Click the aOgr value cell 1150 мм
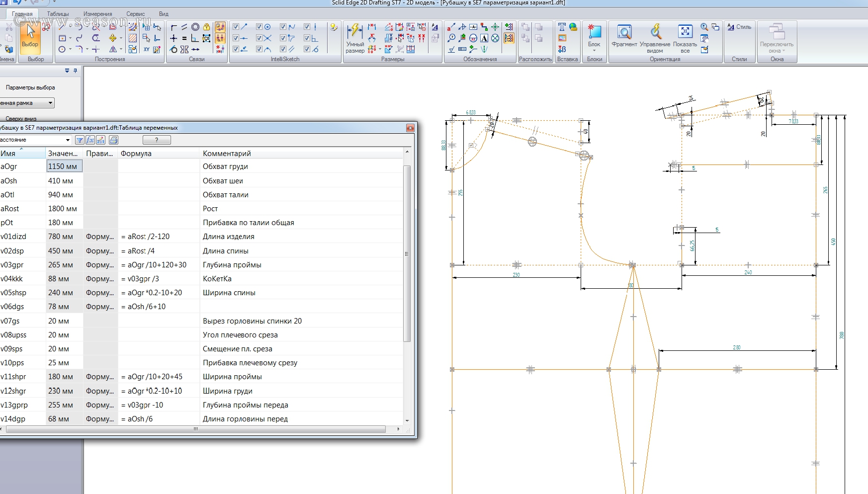Viewport: 868px width, 494px height. tap(64, 166)
